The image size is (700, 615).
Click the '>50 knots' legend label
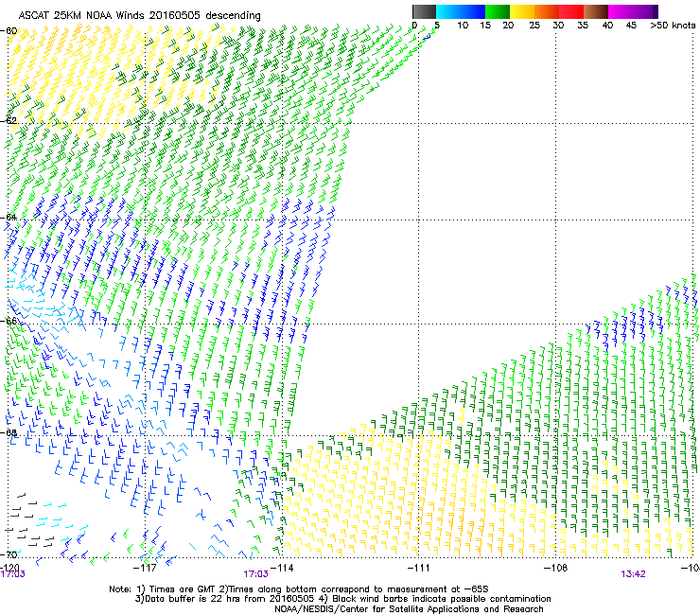coord(673,26)
